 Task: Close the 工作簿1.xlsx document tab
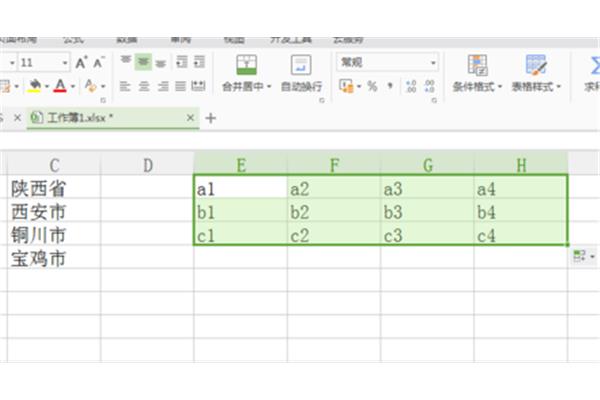(x=190, y=118)
